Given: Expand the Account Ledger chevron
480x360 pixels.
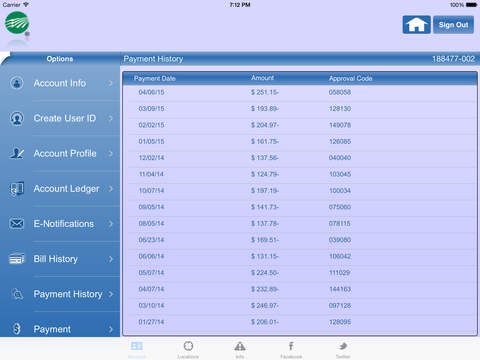Looking at the screenshot, I should (111, 189).
